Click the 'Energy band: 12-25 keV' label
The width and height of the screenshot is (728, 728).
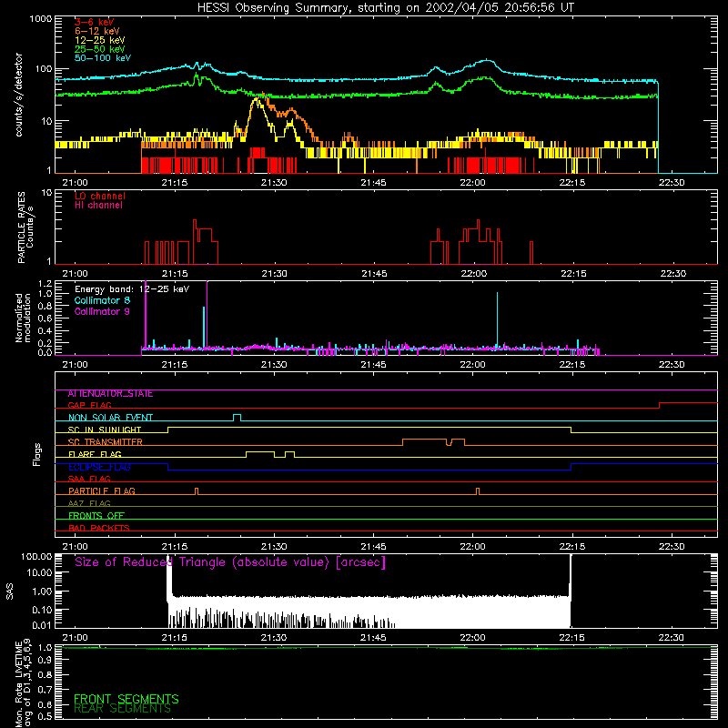pyautogui.click(x=132, y=289)
